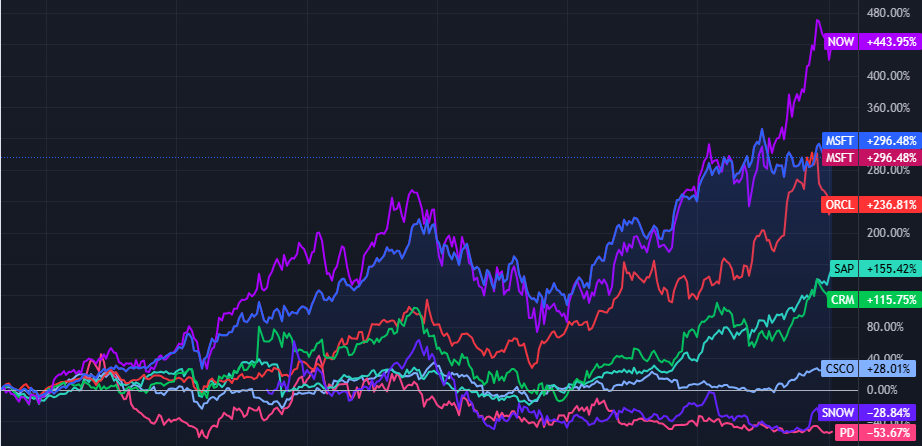Click the −28.84% SNOW value tag
The height and width of the screenshot is (446, 922).
[x=888, y=412]
